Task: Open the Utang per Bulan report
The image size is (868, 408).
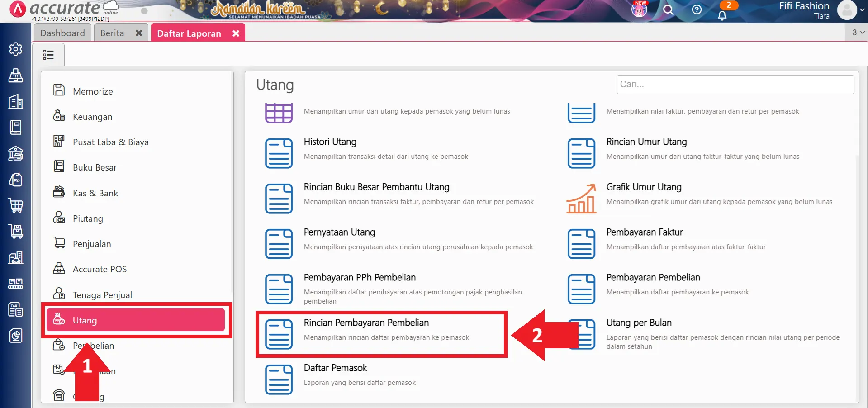Action: click(x=639, y=323)
